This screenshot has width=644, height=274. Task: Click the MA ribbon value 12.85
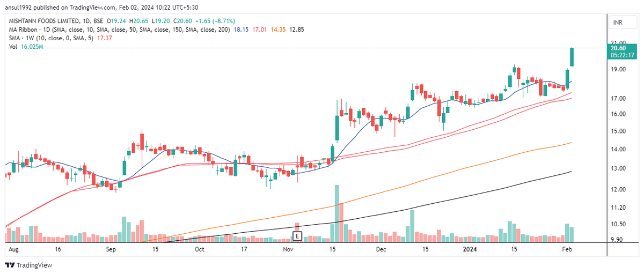[297, 29]
